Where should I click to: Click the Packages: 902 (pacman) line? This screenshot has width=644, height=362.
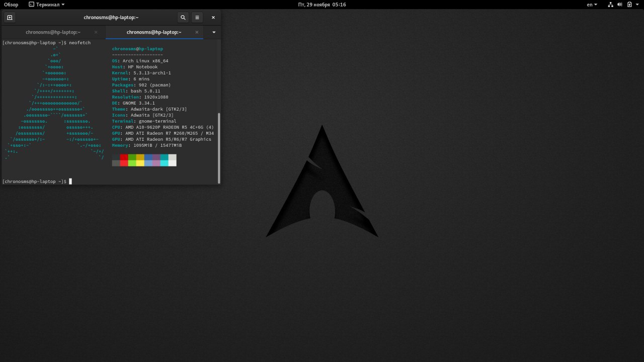(x=141, y=85)
